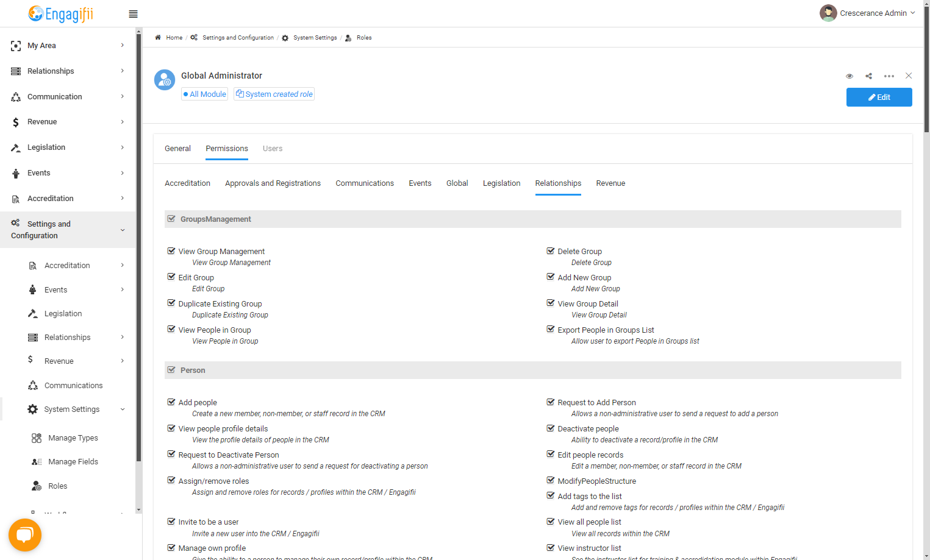
Task: Toggle the Duplicate Existing Group checkbox
Action: [x=171, y=303]
